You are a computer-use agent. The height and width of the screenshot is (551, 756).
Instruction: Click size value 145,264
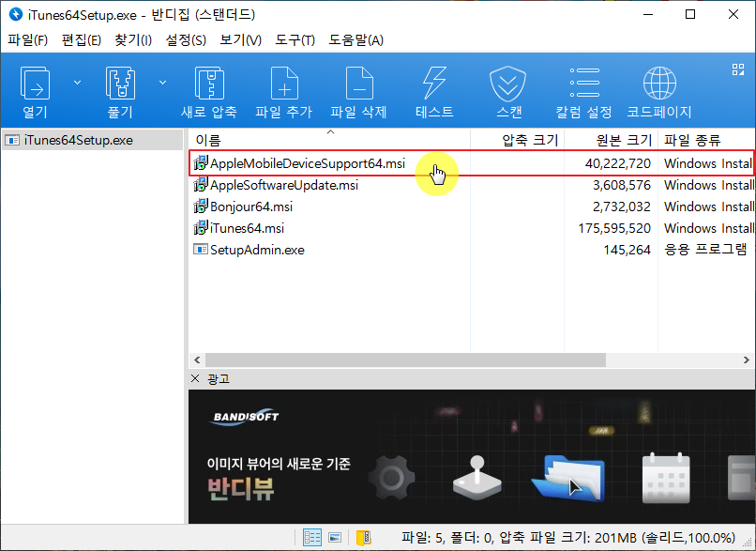click(627, 250)
